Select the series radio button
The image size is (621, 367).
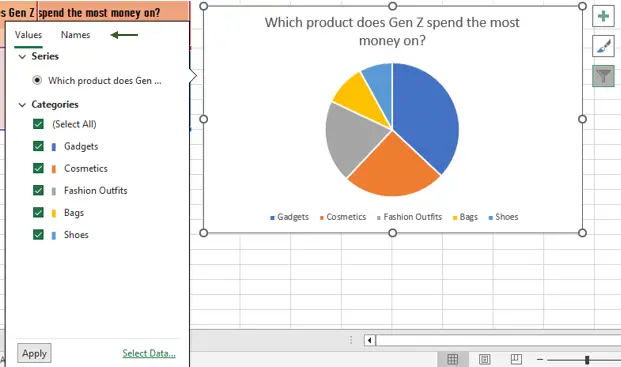click(x=37, y=80)
